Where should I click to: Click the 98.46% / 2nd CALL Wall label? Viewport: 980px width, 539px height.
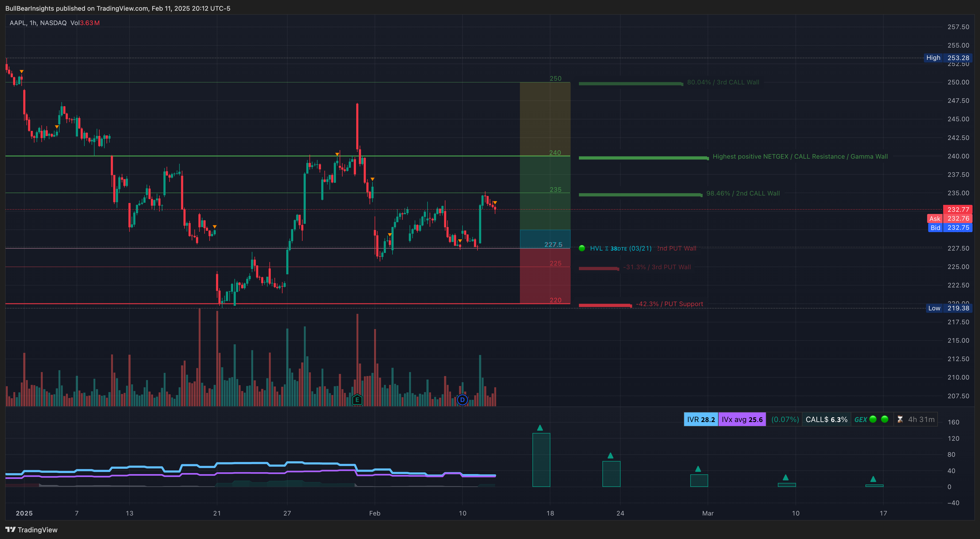[743, 193]
